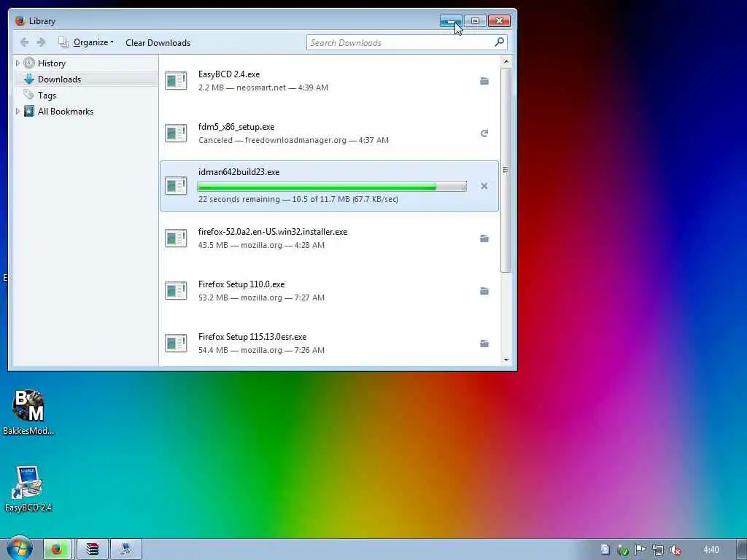The height and width of the screenshot is (560, 747).
Task: Open EasyBCD 2.4 desktop shortcut
Action: coord(28,489)
